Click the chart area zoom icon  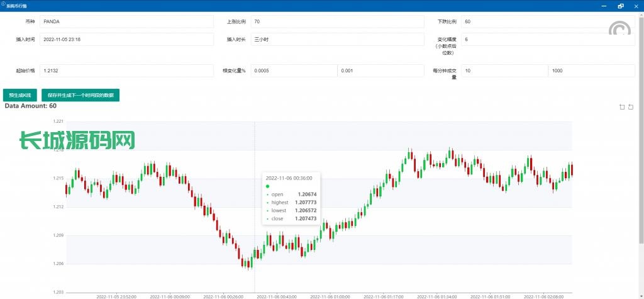coord(622,107)
